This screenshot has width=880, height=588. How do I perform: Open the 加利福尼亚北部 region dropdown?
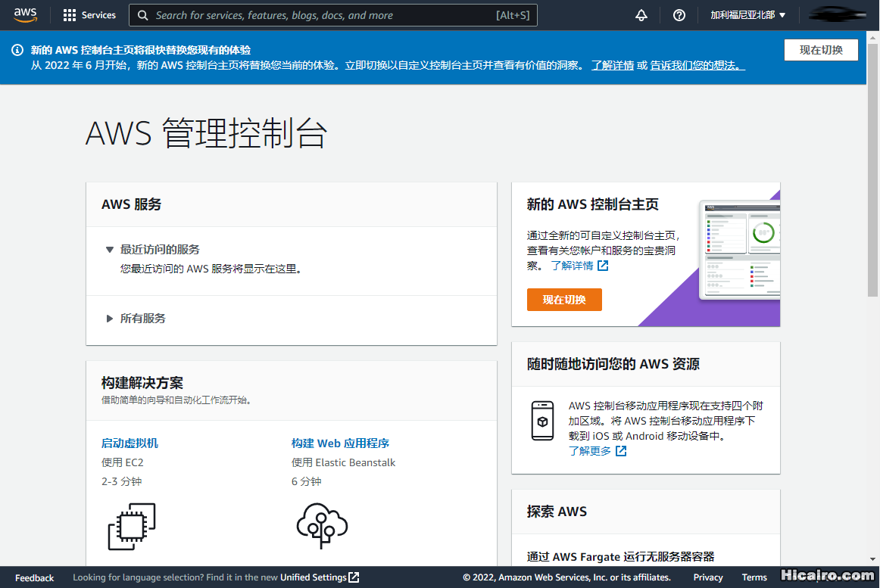747,14
